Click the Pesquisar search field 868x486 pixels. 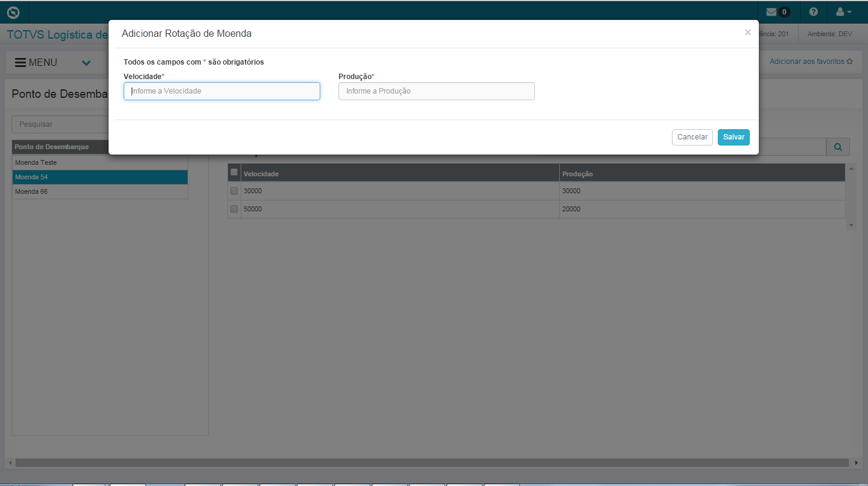(60, 124)
